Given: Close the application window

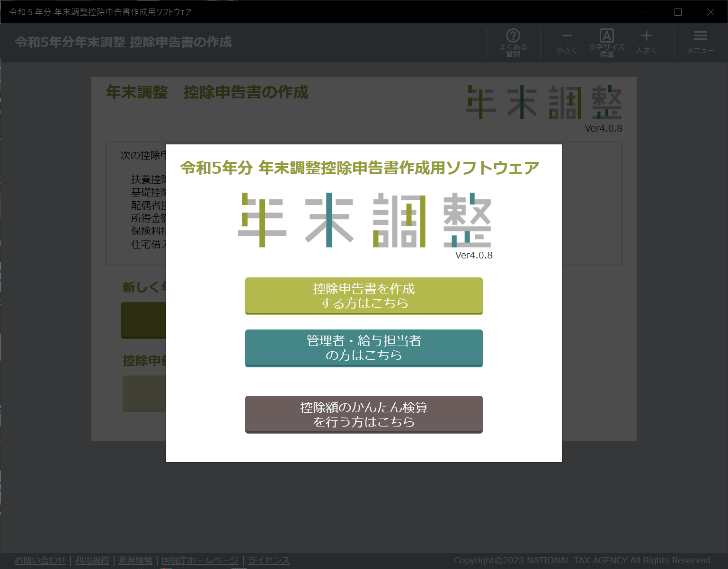Looking at the screenshot, I should (710, 12).
